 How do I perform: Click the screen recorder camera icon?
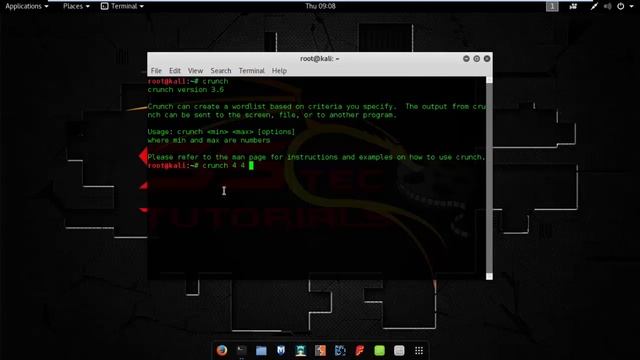[573, 6]
